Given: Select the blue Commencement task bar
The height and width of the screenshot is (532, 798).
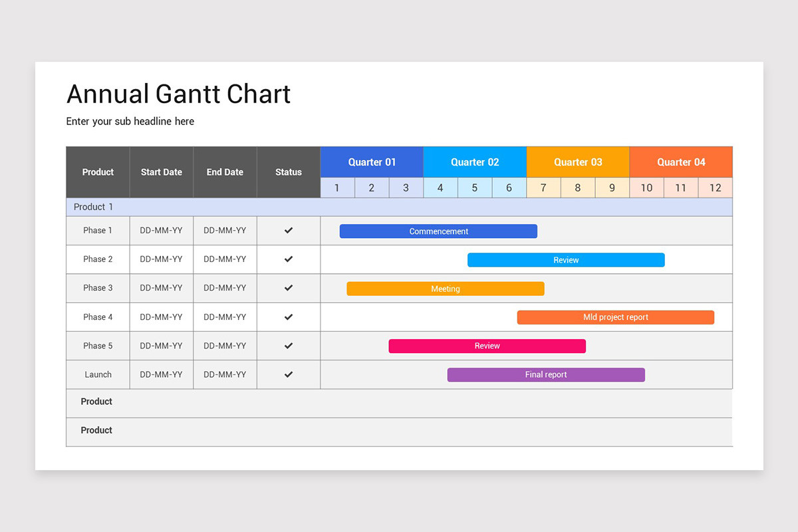Looking at the screenshot, I should pyautogui.click(x=438, y=231).
